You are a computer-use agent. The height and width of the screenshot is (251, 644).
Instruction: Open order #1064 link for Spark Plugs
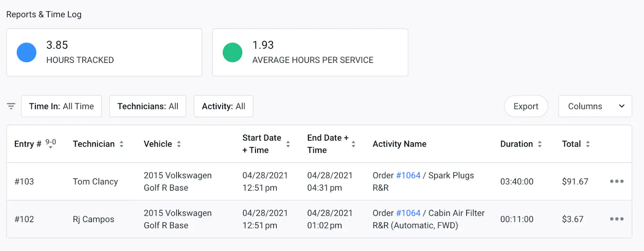408,176
